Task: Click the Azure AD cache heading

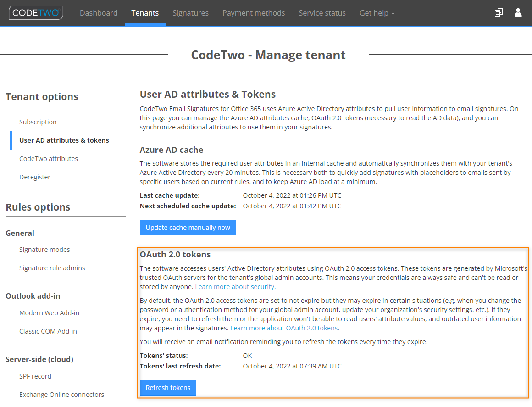Action: (172, 150)
